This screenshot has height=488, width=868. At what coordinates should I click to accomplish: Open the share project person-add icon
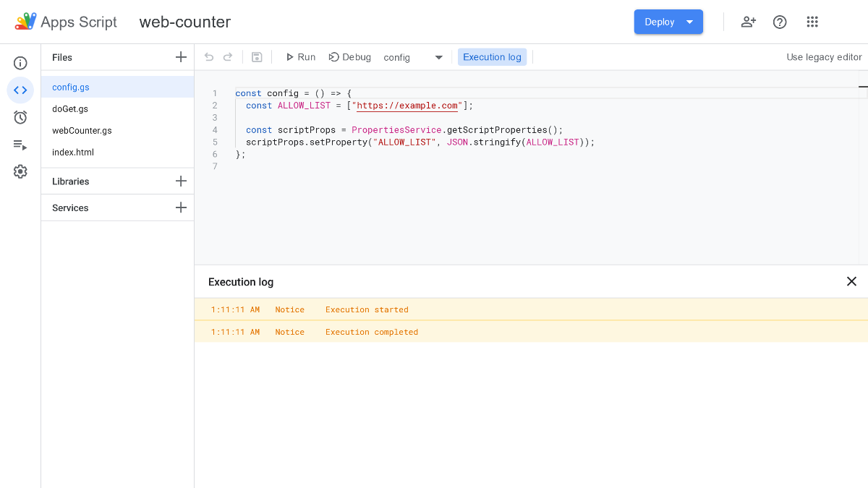coord(749,22)
